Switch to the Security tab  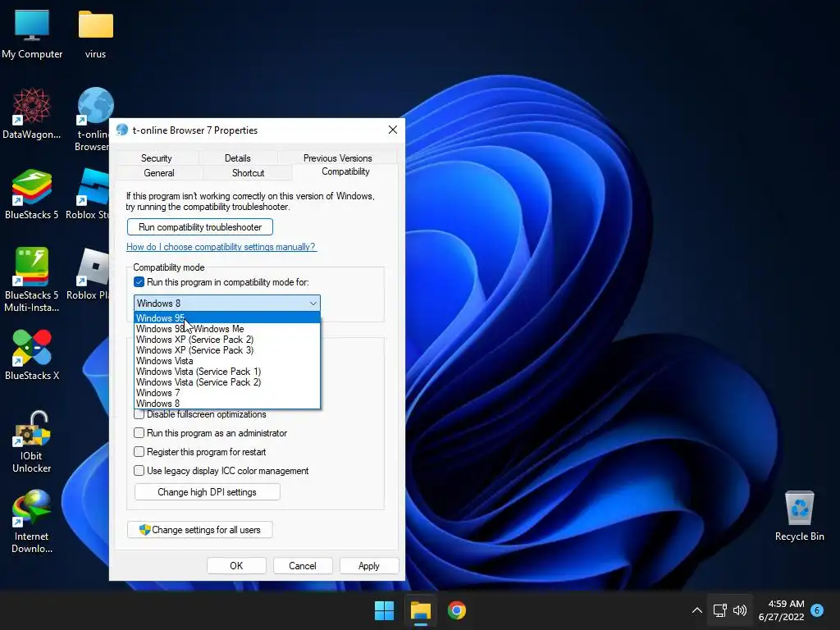(157, 158)
